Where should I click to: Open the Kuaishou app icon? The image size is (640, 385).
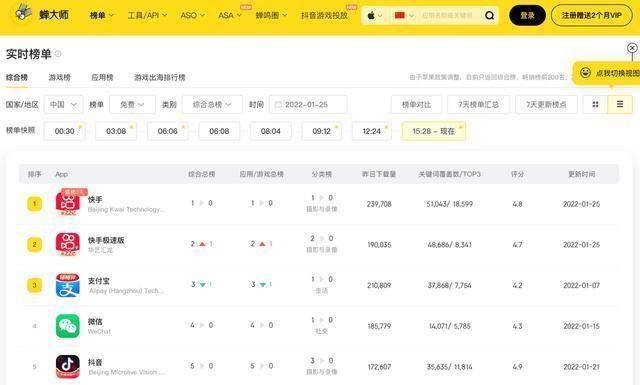[x=67, y=203]
